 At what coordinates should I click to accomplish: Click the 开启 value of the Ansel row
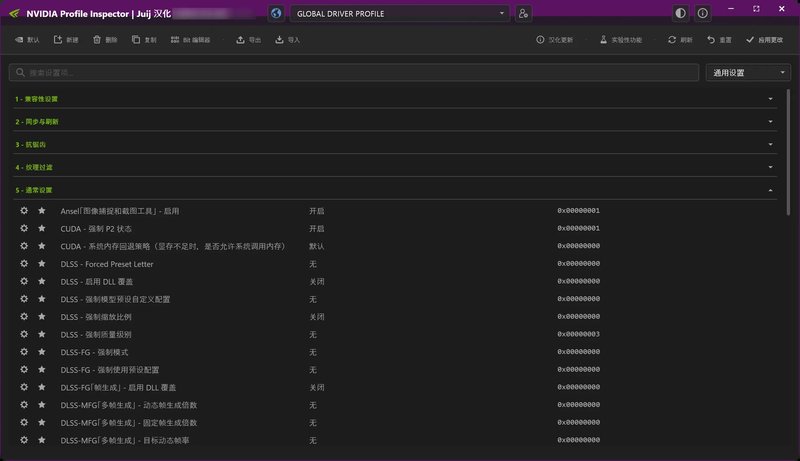pyautogui.click(x=316, y=211)
